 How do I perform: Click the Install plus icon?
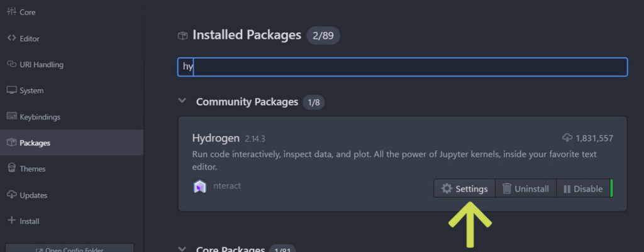pos(11,221)
